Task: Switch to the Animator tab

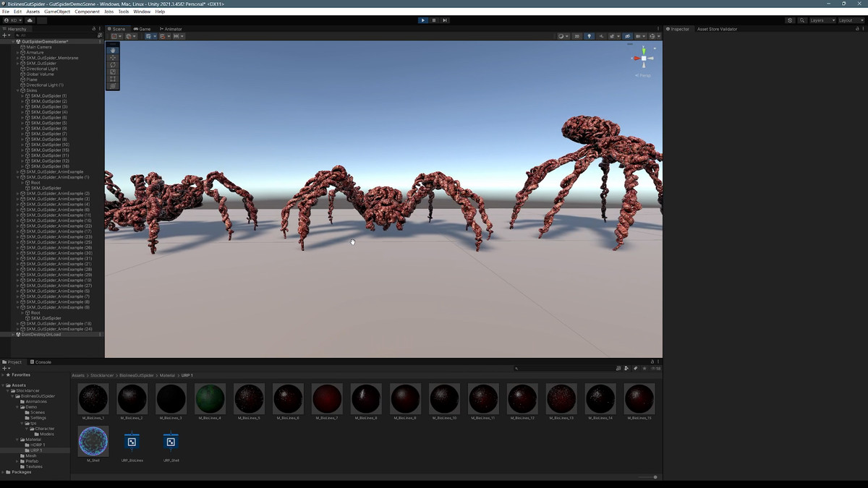Action: (171, 29)
